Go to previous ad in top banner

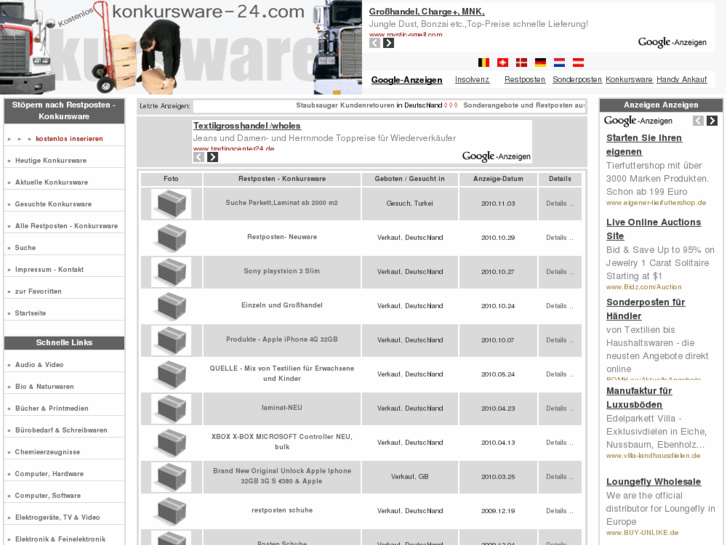click(375, 43)
